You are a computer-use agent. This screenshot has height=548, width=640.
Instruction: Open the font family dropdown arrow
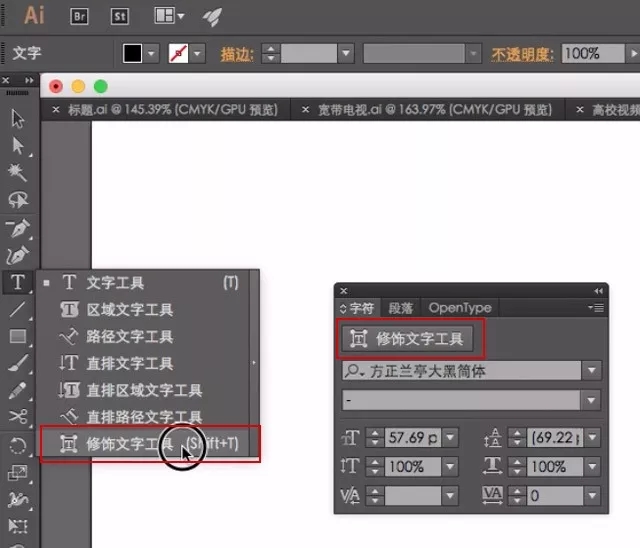pyautogui.click(x=591, y=371)
